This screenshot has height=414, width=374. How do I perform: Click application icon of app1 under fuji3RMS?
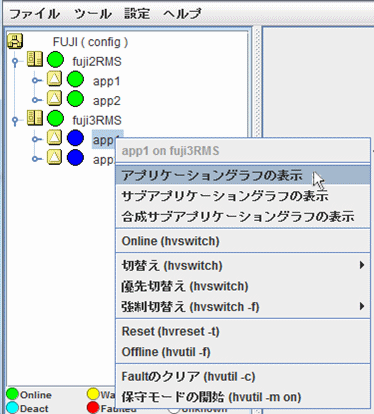point(54,138)
